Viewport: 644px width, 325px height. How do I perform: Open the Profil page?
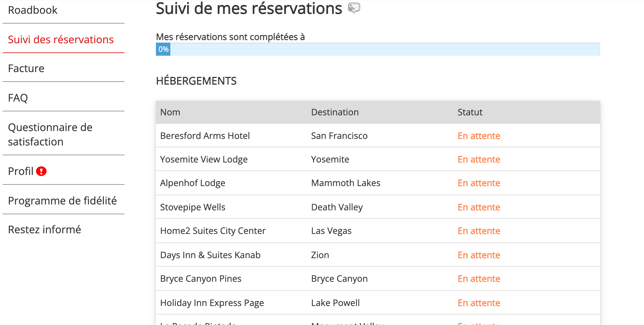21,171
